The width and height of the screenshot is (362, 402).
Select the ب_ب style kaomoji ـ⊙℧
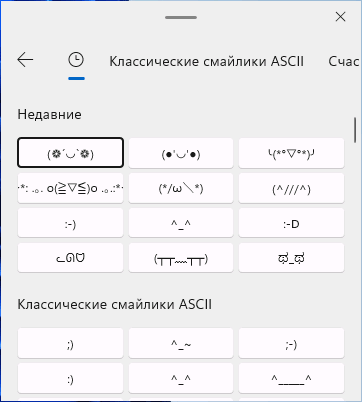coord(70,258)
